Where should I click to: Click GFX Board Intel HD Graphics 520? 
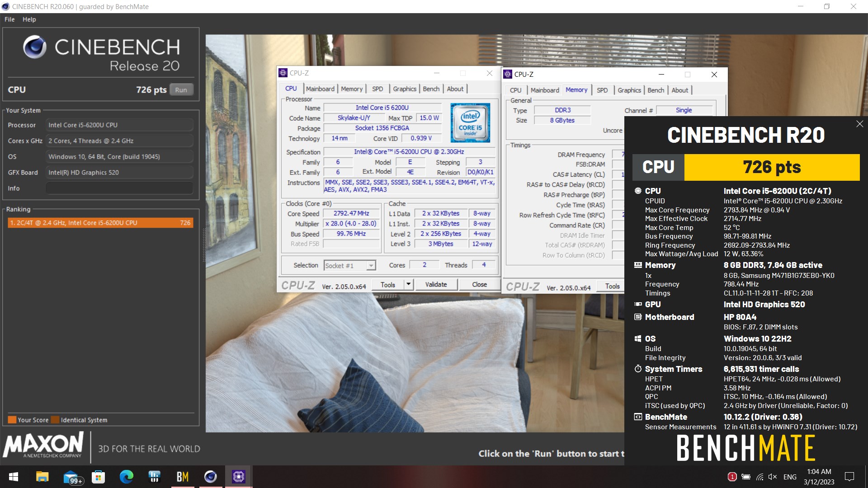(119, 173)
